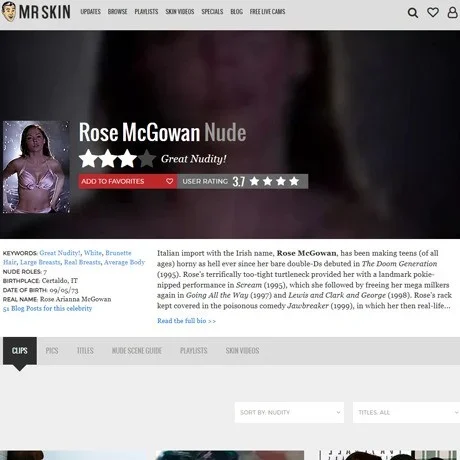Switch to the Playlists tab
The image size is (460, 460).
pyautogui.click(x=194, y=351)
